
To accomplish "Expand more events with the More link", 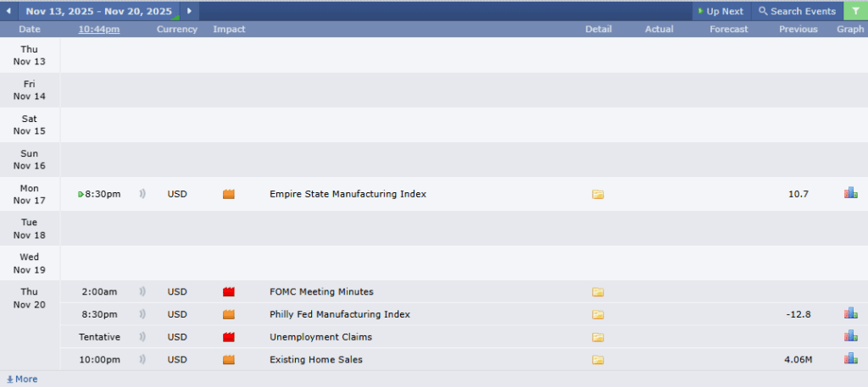I will 22,379.
